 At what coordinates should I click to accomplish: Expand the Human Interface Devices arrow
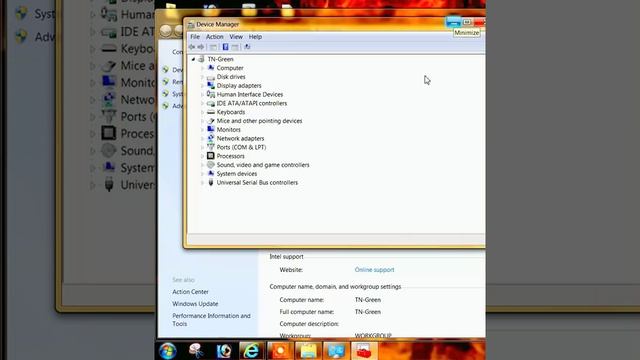(x=202, y=94)
